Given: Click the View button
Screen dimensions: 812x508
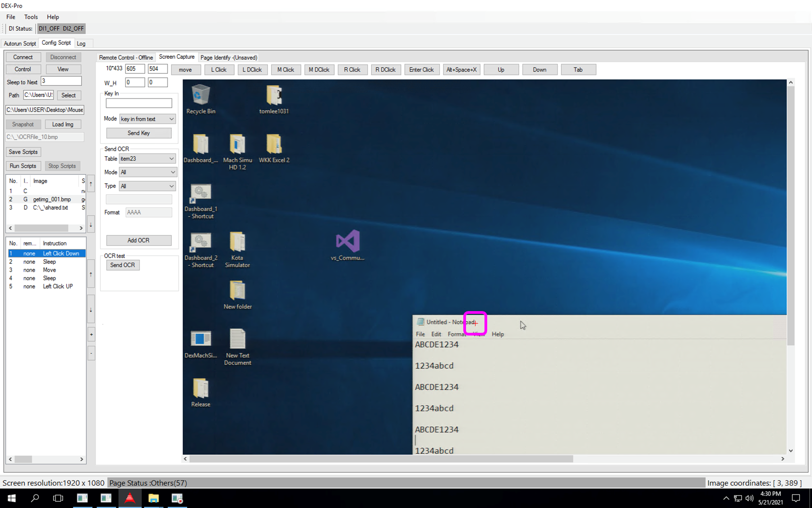Looking at the screenshot, I should point(63,69).
